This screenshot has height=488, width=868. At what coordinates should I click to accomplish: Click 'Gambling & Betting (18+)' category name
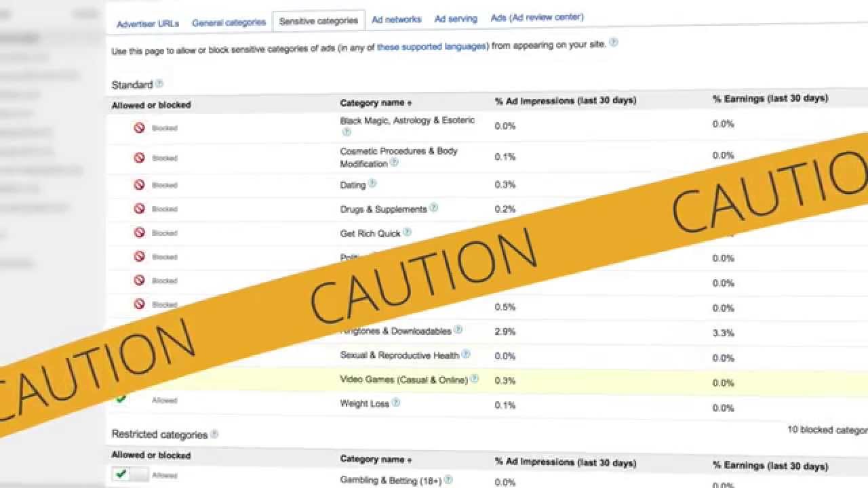pyautogui.click(x=391, y=481)
